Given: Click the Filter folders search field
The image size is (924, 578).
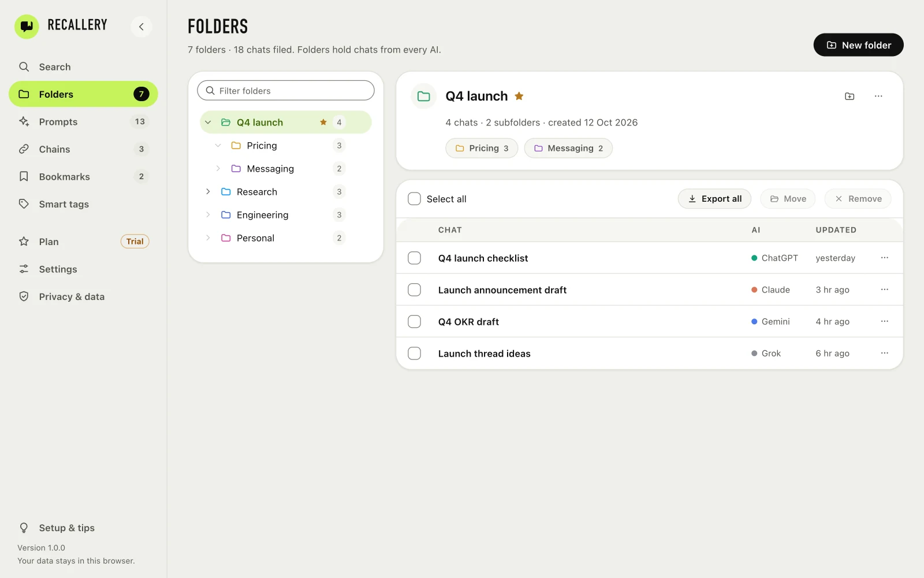Looking at the screenshot, I should [286, 91].
